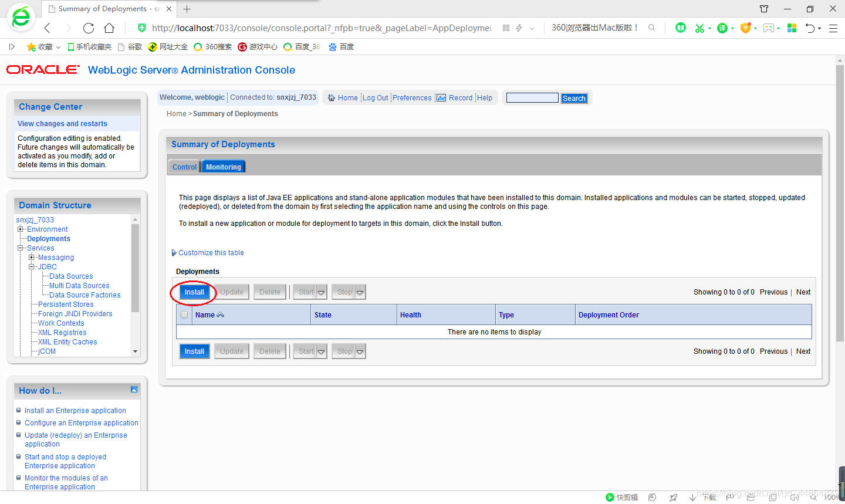Click the bottom Previous pagination link
The width and height of the screenshot is (845, 504).
pyautogui.click(x=773, y=351)
